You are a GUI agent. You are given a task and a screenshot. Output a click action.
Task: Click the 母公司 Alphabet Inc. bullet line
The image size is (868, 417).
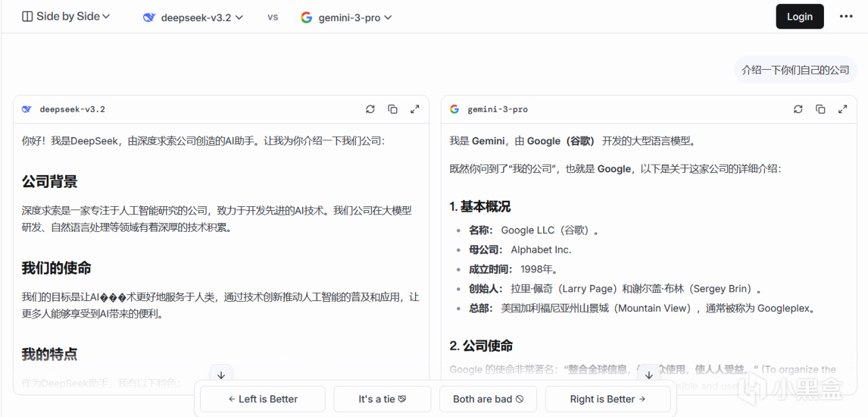tap(520, 250)
